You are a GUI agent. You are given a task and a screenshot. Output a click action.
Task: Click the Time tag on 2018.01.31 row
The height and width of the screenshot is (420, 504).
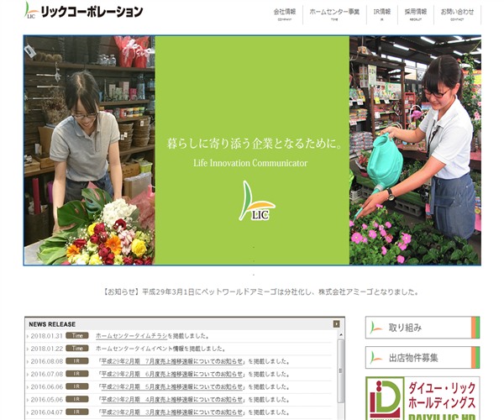tap(77, 335)
